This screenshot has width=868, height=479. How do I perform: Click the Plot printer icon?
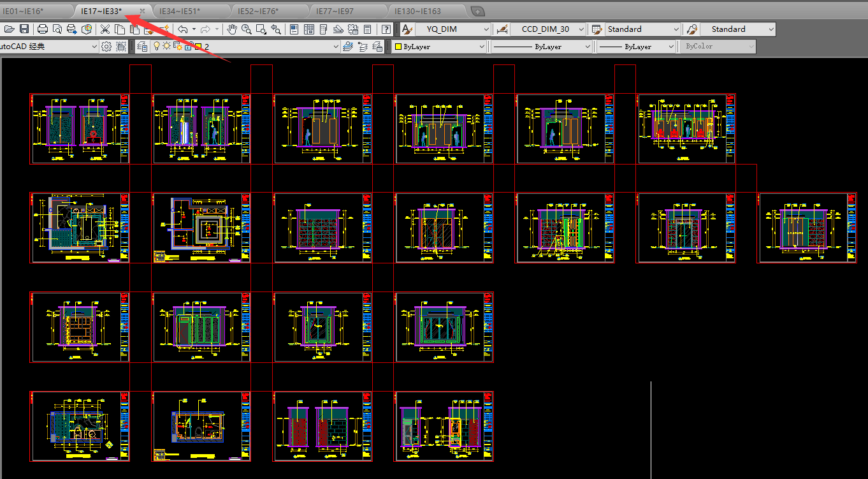click(x=43, y=29)
